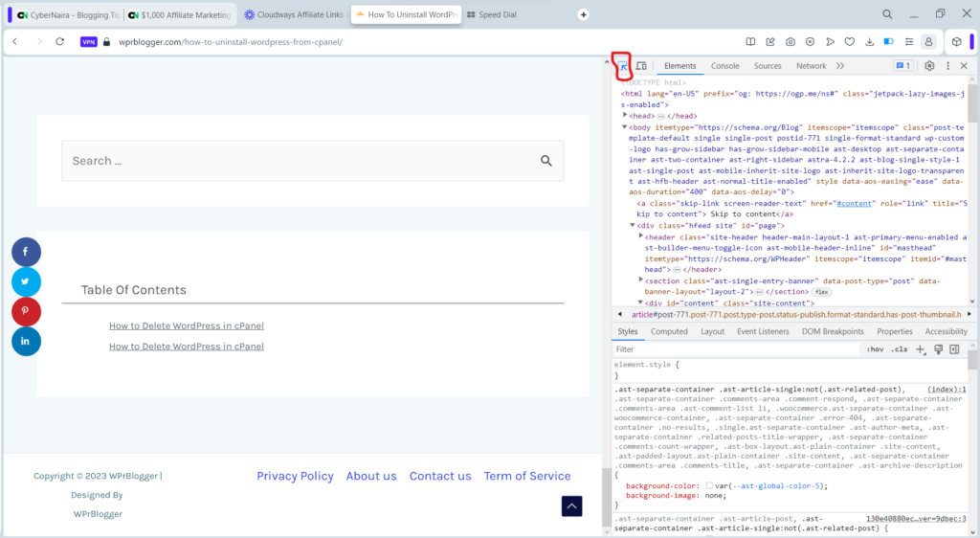
Task: Toggle the :hov element state panel
Action: (x=875, y=349)
